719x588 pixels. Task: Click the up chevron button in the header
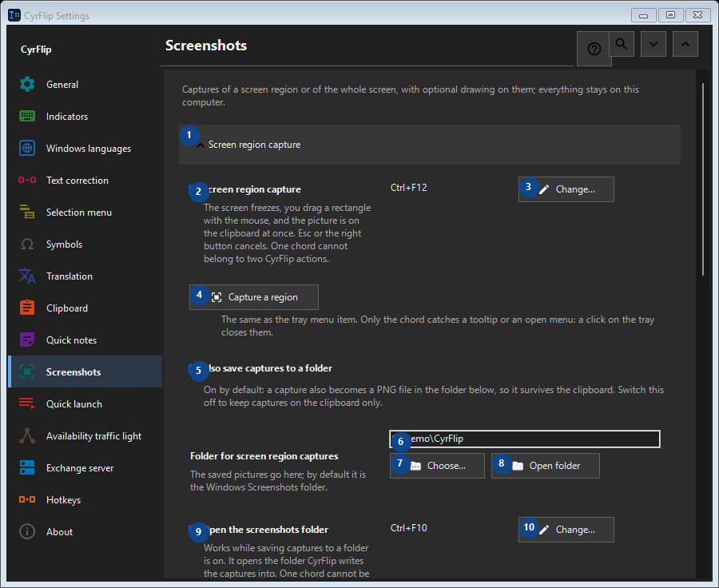[685, 44]
